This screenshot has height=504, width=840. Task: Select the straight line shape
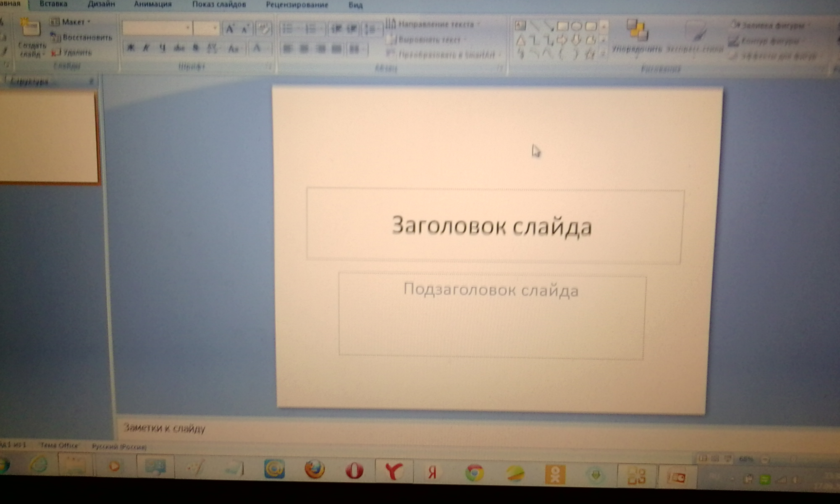pos(535,26)
